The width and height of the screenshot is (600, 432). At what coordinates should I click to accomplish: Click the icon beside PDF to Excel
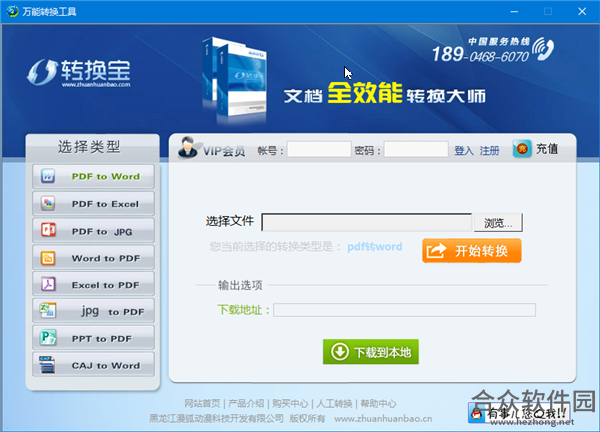[x=48, y=203]
